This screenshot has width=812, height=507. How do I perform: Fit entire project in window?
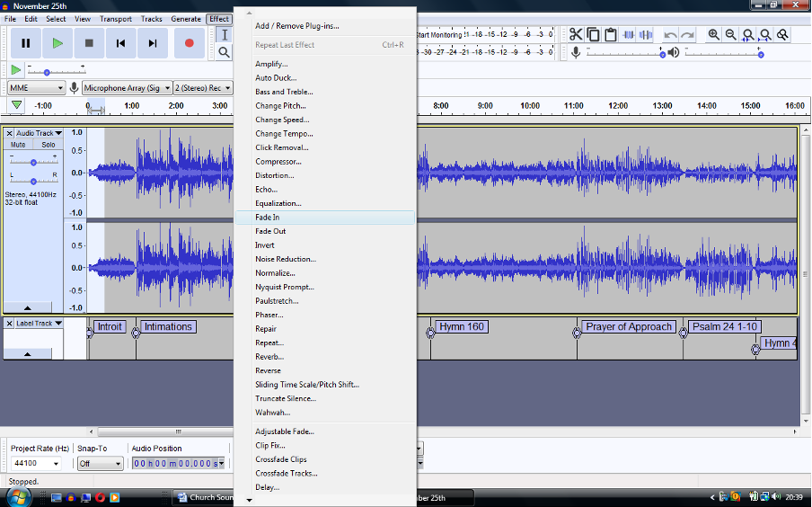coord(765,35)
